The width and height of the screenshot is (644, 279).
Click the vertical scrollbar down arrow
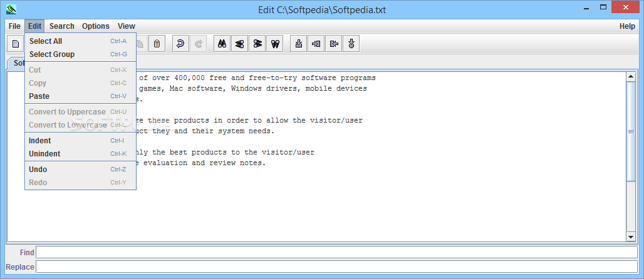[631, 236]
